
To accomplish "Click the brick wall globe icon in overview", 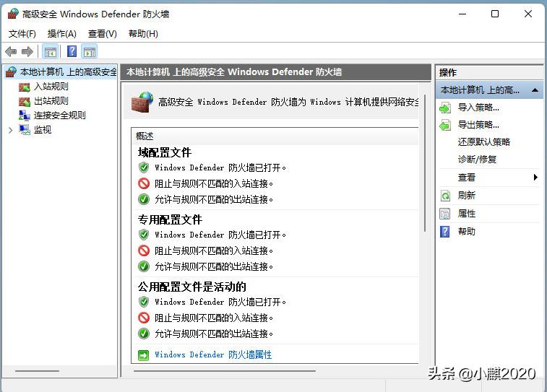I will coord(142,102).
